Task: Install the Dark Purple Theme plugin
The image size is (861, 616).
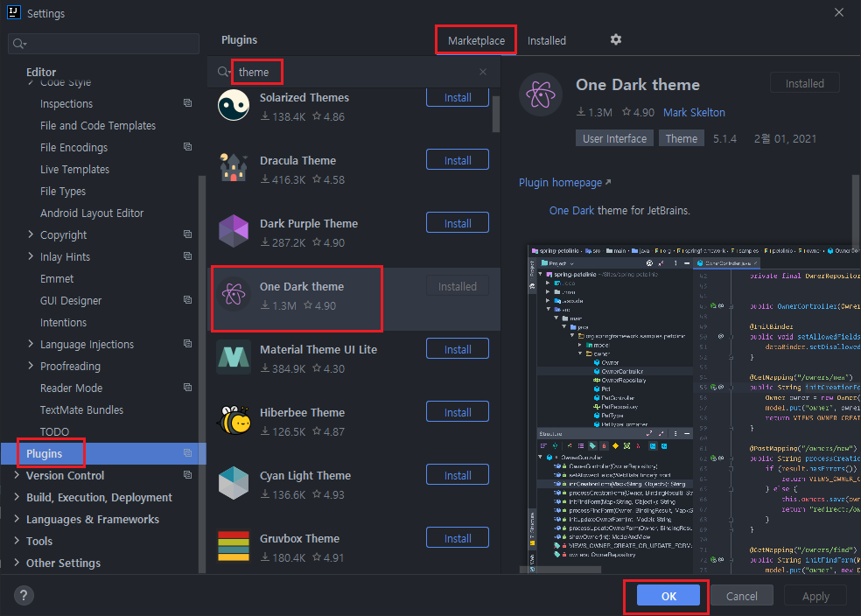Action: 458,223
